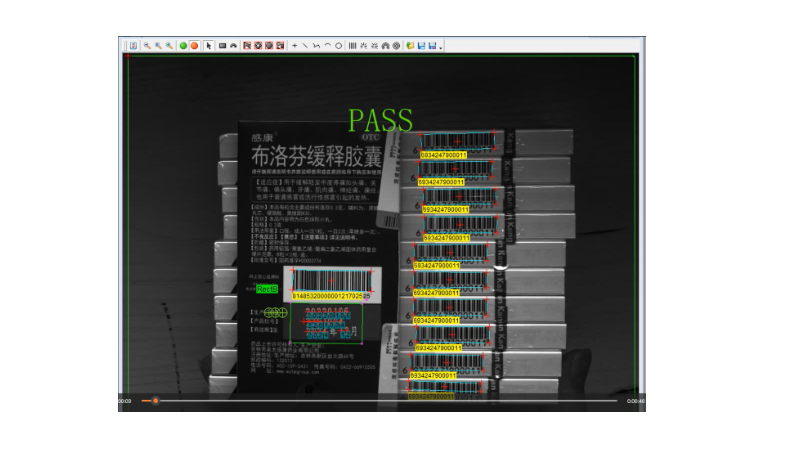Viewport: 800px width, 453px height.
Task: Select the fan-shaped sector region tool
Action: pyautogui.click(x=234, y=46)
